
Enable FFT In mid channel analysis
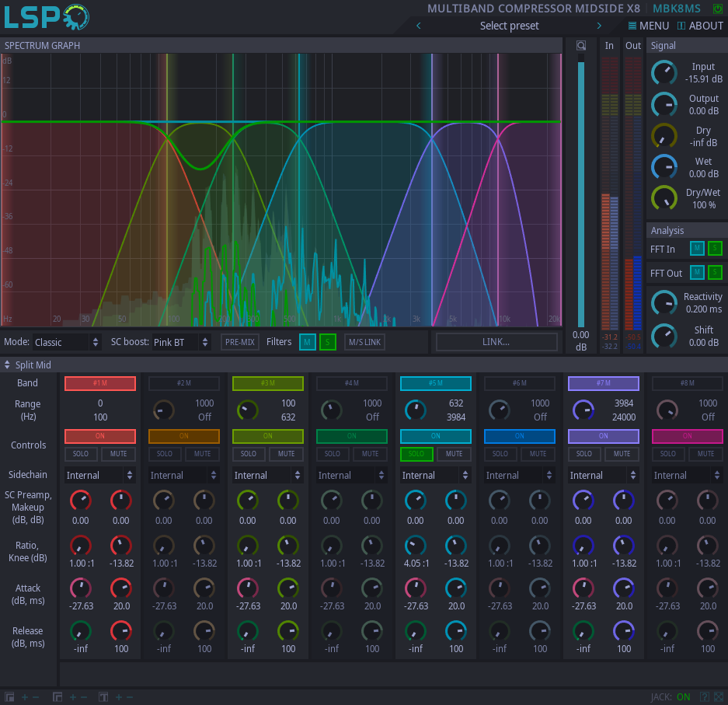click(x=697, y=249)
